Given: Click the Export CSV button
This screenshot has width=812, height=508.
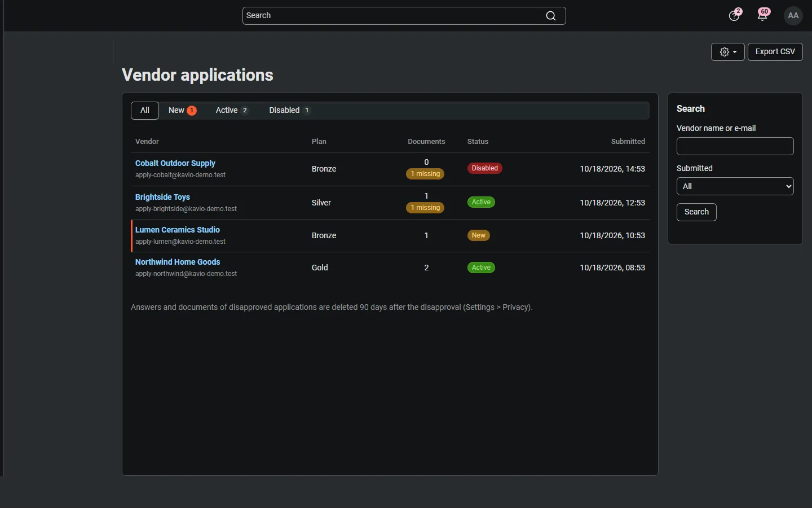Looking at the screenshot, I should 775,52.
